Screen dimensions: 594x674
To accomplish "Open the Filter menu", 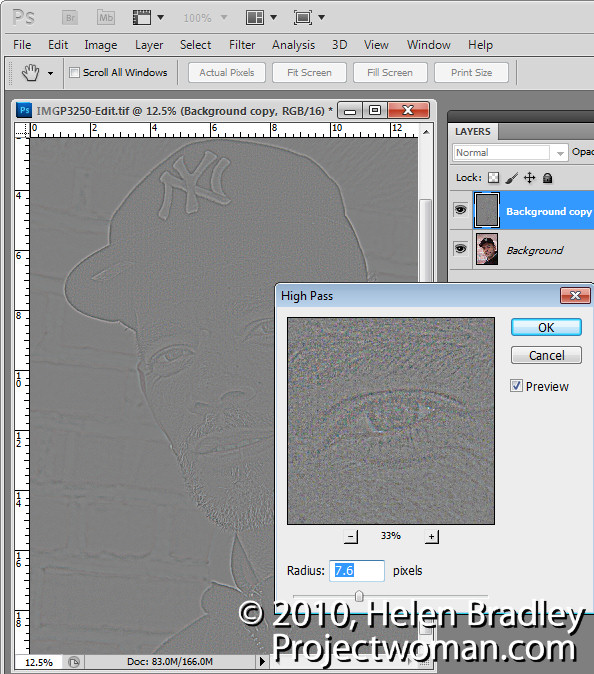I will tap(242, 45).
